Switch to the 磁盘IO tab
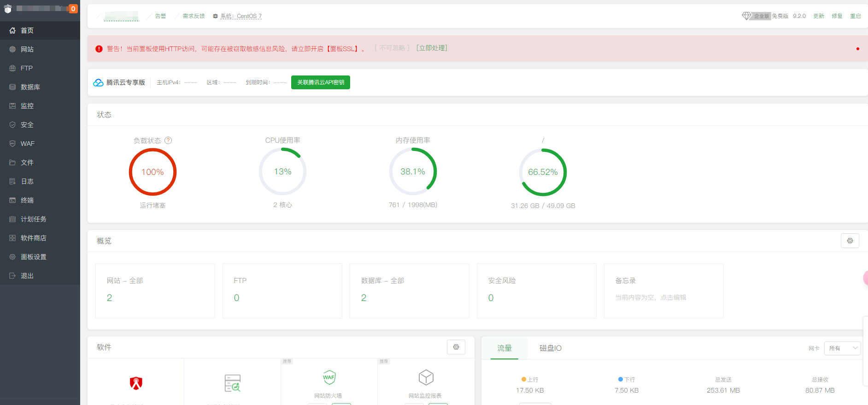 (551, 348)
